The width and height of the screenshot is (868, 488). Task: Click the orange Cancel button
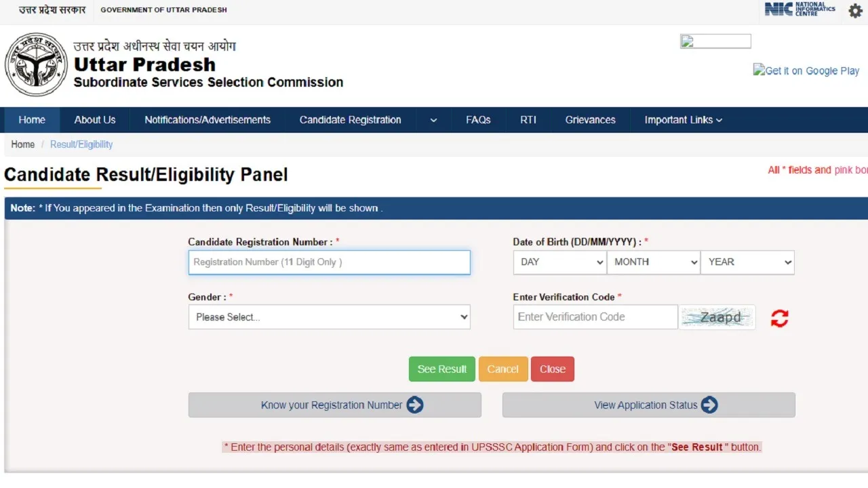click(x=502, y=369)
